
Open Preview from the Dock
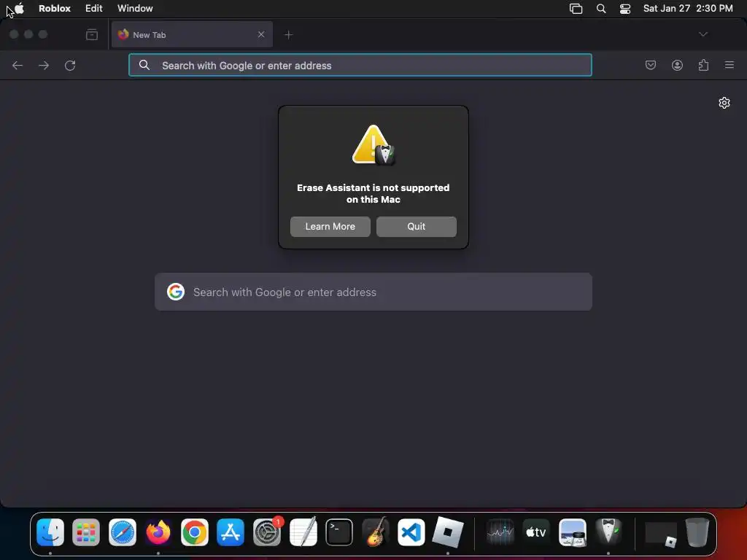(572, 532)
